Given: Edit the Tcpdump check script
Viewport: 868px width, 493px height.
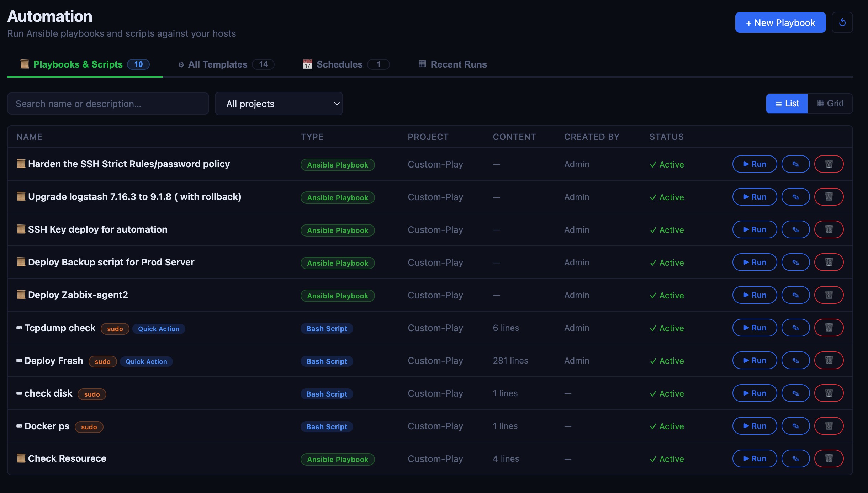Looking at the screenshot, I should [x=795, y=328].
